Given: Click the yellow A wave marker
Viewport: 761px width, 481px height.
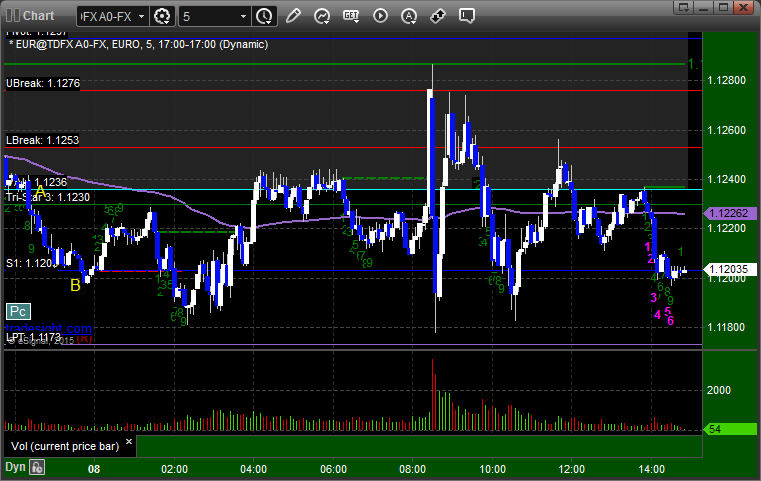Looking at the screenshot, I should [40, 192].
